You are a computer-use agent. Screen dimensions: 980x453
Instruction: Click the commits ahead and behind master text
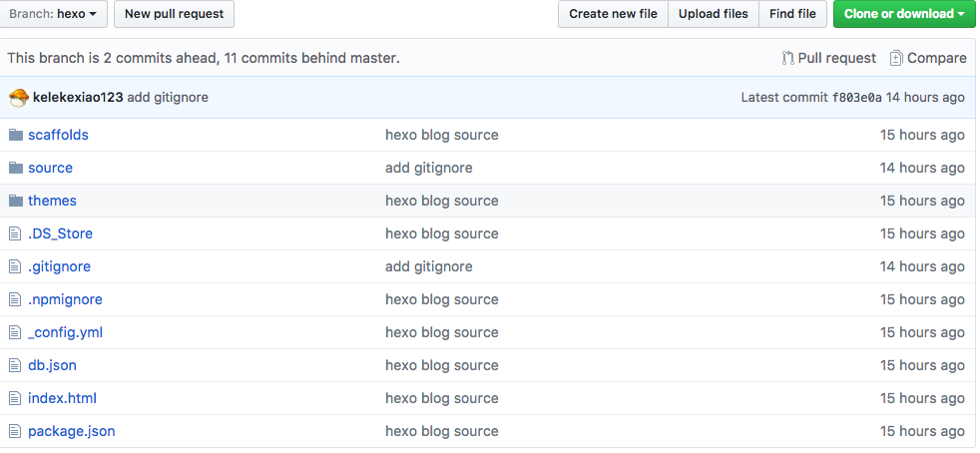[x=204, y=58]
